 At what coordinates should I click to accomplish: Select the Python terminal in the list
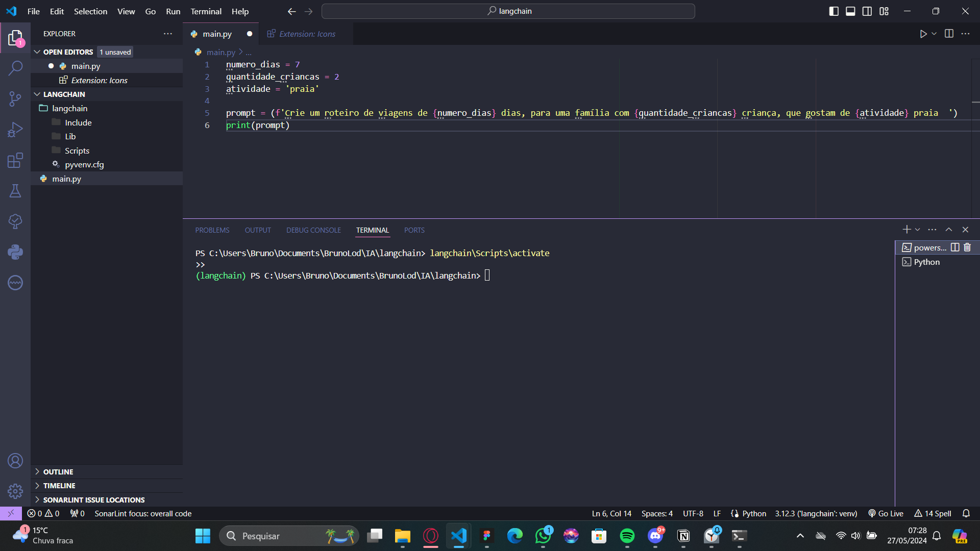coord(937,262)
